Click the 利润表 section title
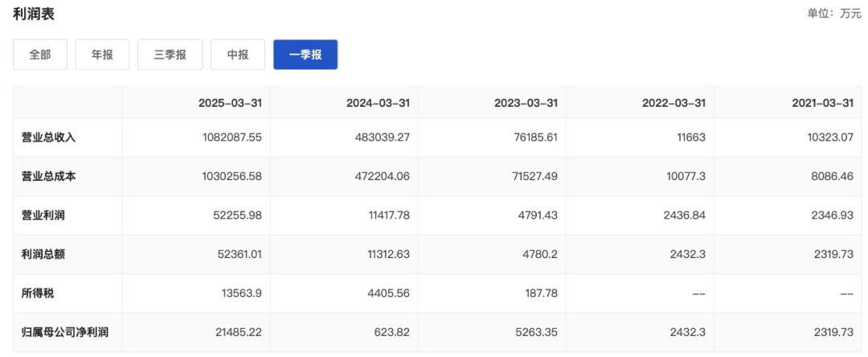 pos(34,14)
